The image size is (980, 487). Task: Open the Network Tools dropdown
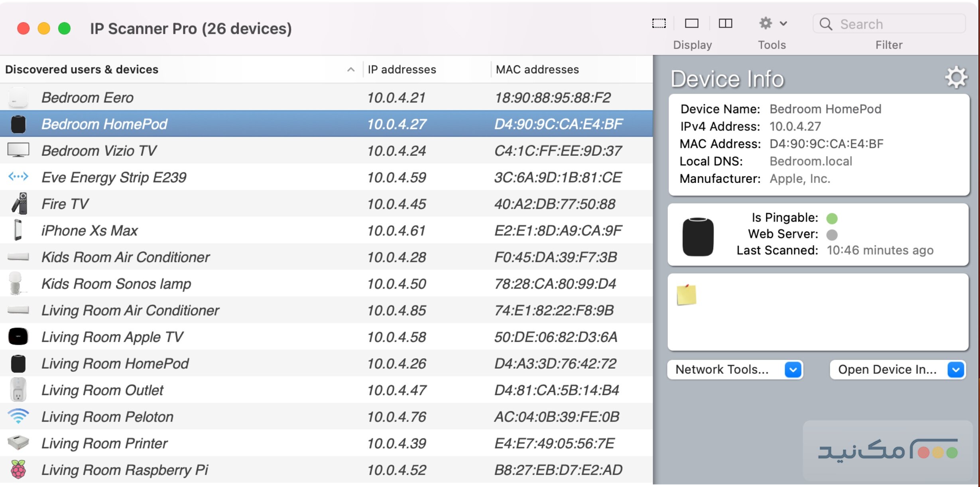coord(735,369)
